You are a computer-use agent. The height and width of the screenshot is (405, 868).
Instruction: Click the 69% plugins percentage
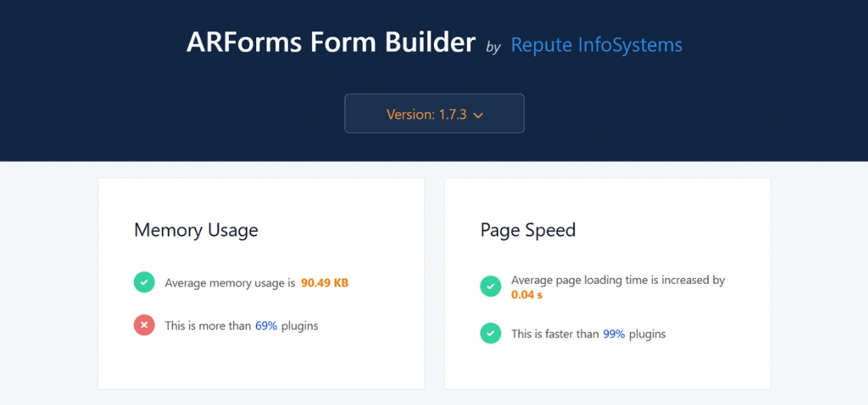pos(265,326)
